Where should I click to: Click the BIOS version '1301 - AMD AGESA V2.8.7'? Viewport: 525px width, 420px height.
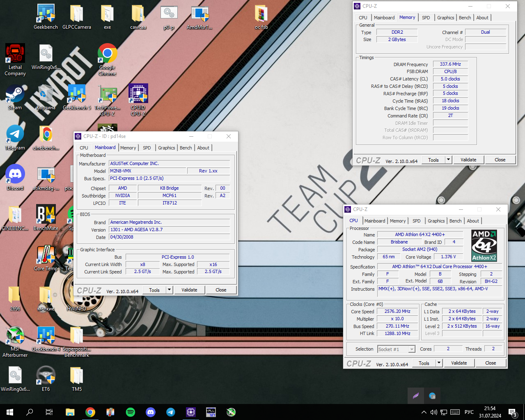(170, 230)
